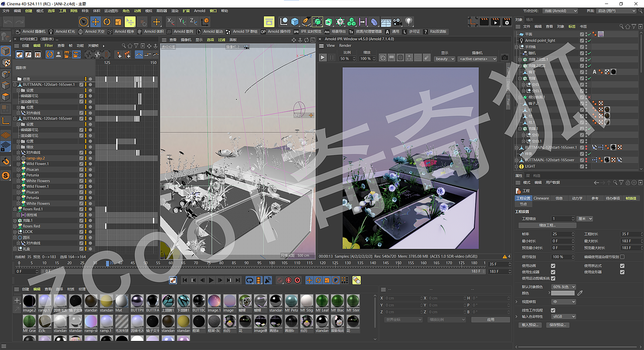Click the 缩放工程... button
Screen dimensions: 644x350
tap(547, 225)
